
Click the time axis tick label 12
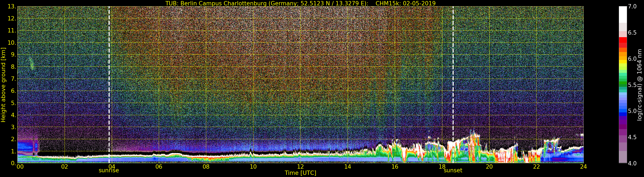point(300,167)
